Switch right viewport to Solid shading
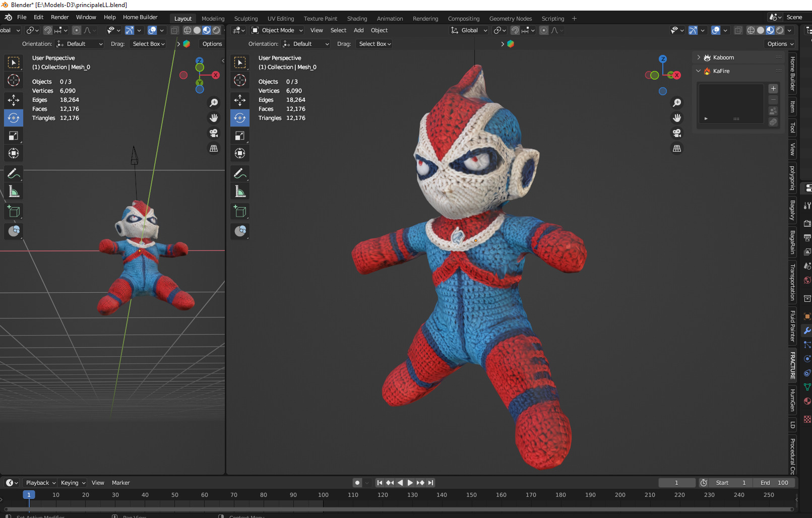 761,30
